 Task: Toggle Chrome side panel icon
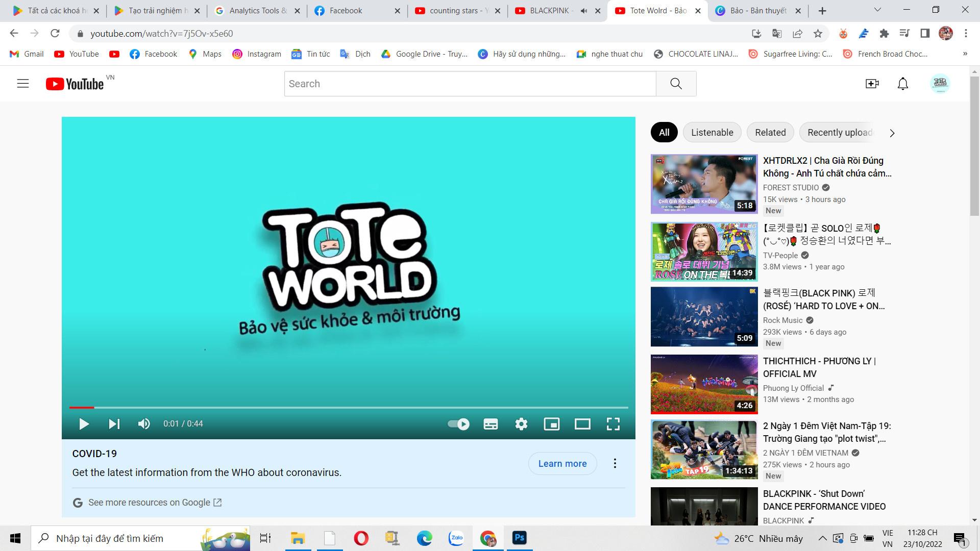pyautogui.click(x=924, y=34)
